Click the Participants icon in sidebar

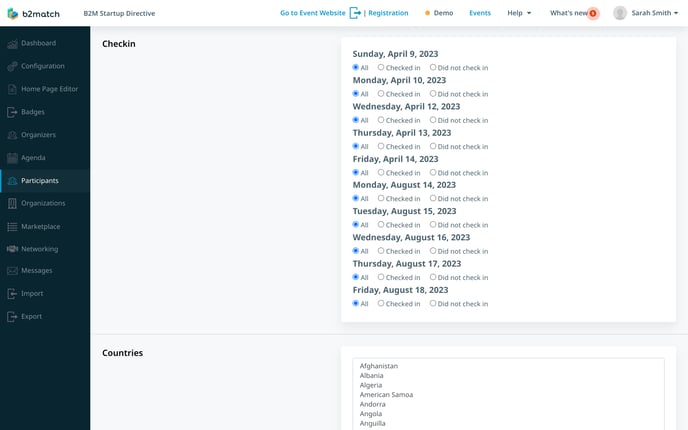click(x=12, y=181)
